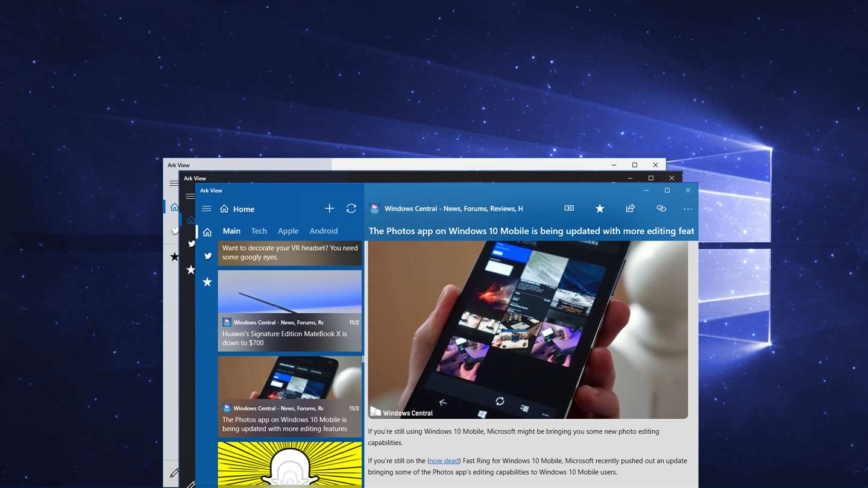Image resolution: width=868 pixels, height=488 pixels.
Task: Open the hamburger menu in the dark Ark View window
Action: click(x=190, y=196)
